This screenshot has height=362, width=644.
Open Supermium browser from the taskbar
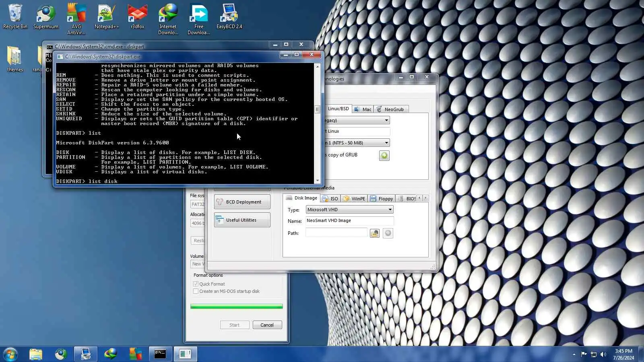point(61,354)
